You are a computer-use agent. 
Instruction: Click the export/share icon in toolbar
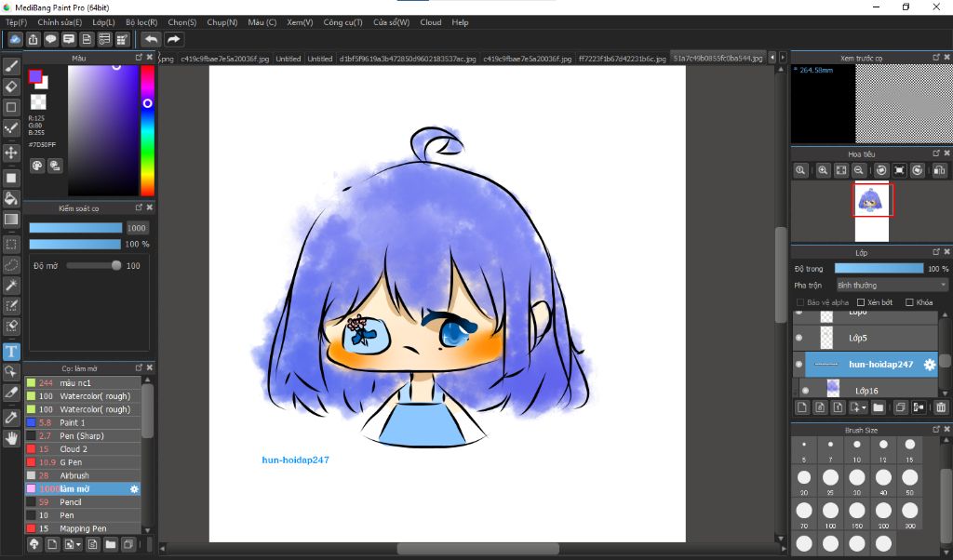33,39
